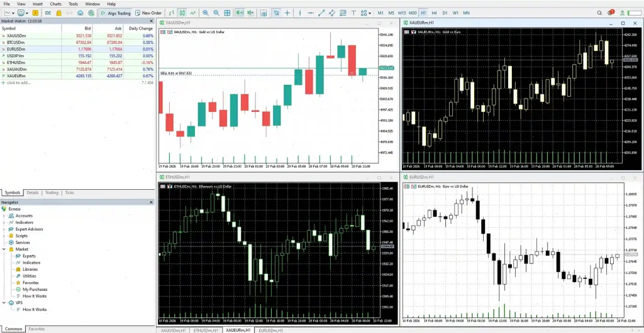Toggle the H4 timeframe button

(435, 13)
